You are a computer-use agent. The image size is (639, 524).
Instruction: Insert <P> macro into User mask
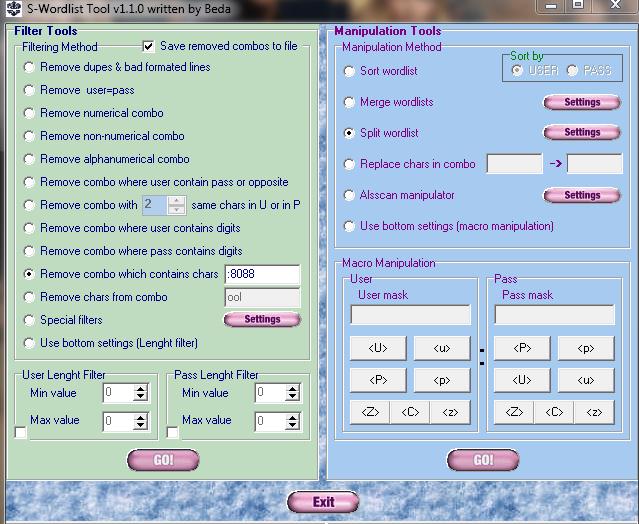point(378,380)
